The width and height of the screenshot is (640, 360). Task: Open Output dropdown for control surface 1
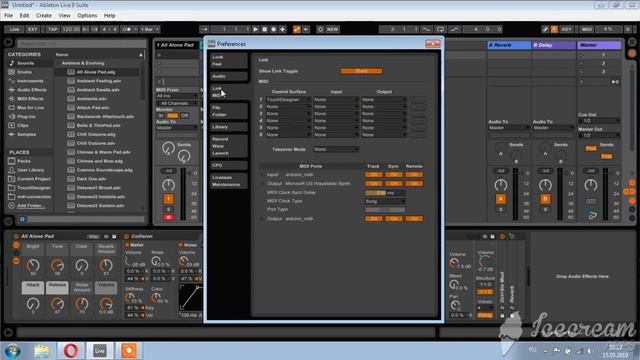click(x=384, y=100)
